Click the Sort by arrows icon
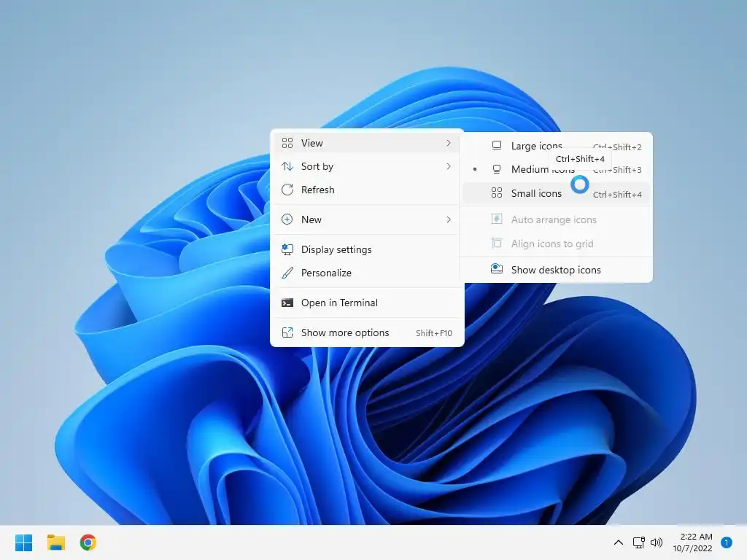Screen dimensions: 747x560 tap(287, 166)
